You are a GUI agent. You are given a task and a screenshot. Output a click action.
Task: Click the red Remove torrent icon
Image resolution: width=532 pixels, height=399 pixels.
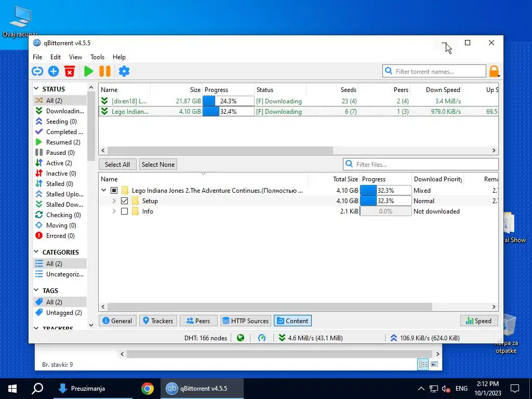pyautogui.click(x=70, y=71)
